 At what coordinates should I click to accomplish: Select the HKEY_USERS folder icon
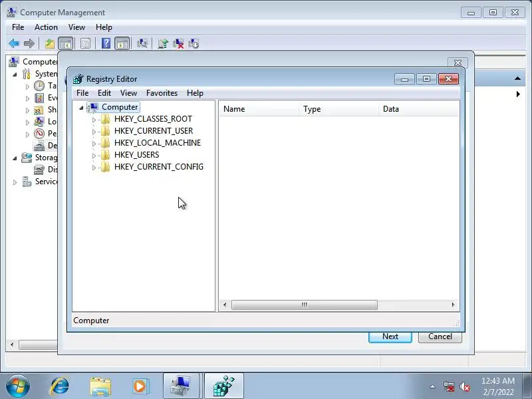pos(106,155)
